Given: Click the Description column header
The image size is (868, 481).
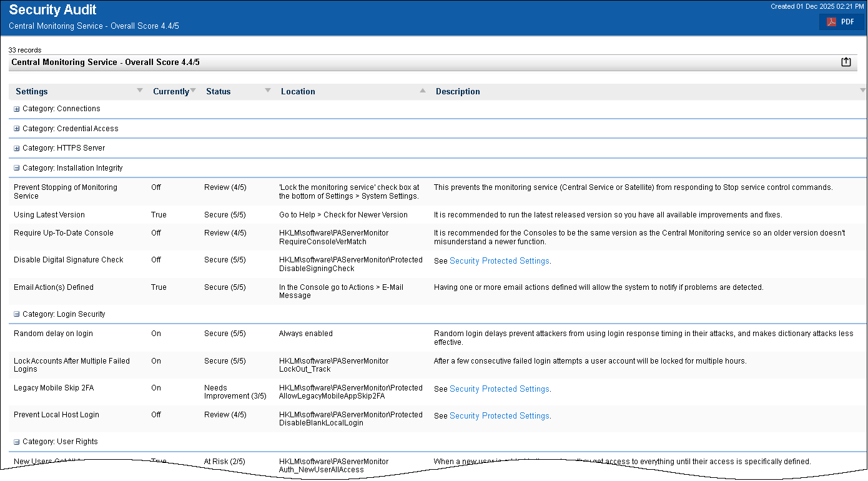Looking at the screenshot, I should (458, 92).
